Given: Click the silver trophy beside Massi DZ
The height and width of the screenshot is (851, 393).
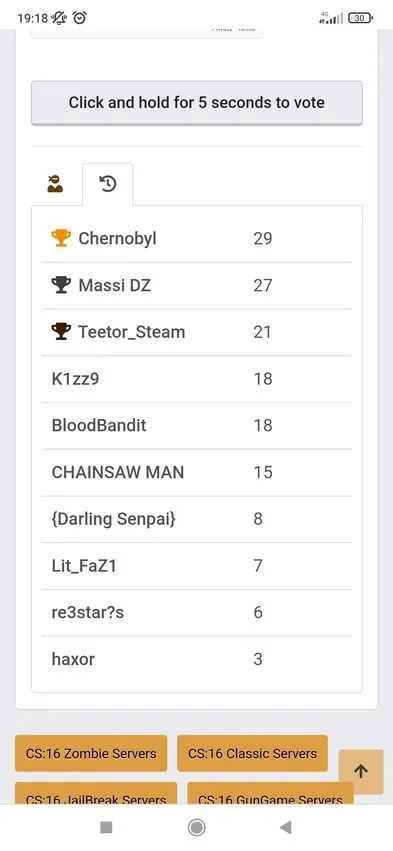Looking at the screenshot, I should [61, 285].
